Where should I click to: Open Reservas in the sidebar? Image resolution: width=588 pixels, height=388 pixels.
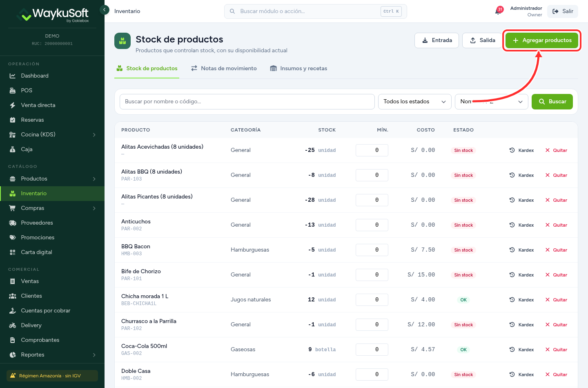(x=52, y=120)
